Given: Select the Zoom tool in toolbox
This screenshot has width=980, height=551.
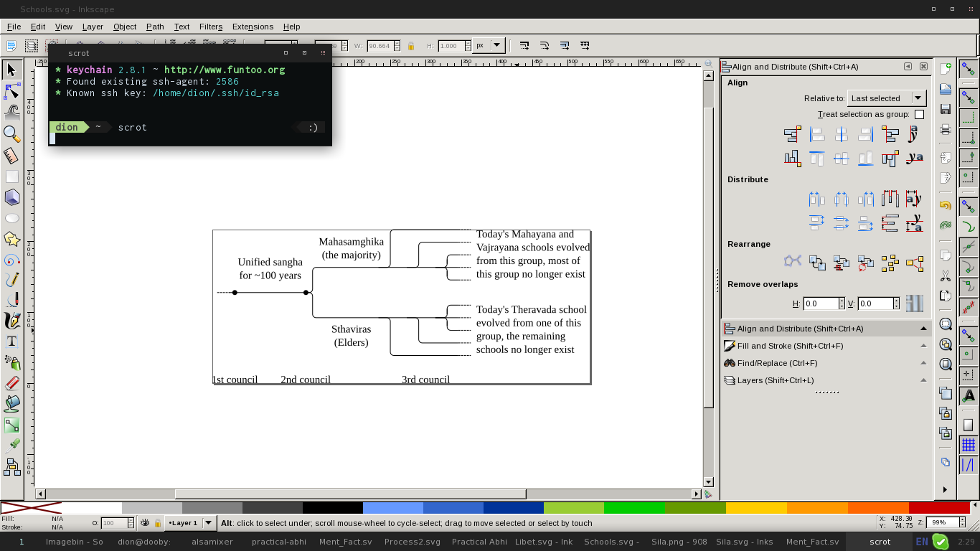Looking at the screenshot, I should (11, 133).
